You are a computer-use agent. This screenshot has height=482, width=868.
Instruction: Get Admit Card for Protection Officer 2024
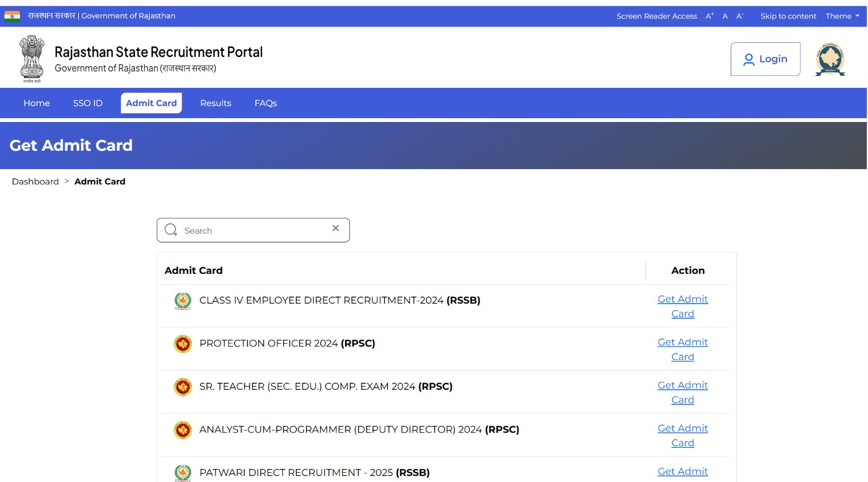(x=682, y=350)
